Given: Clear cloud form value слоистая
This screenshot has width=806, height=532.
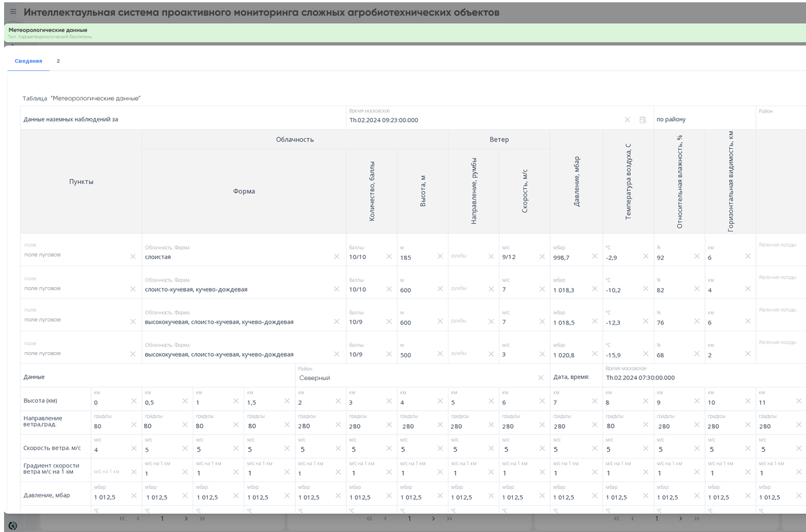Looking at the screenshot, I should tap(337, 256).
